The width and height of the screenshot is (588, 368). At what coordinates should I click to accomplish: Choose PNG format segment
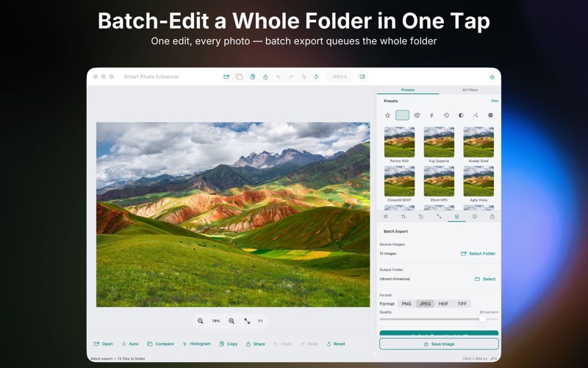[406, 304]
